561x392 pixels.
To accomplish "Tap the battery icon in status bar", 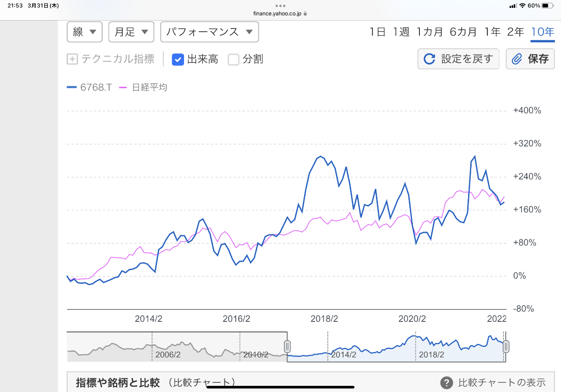I will (547, 6).
